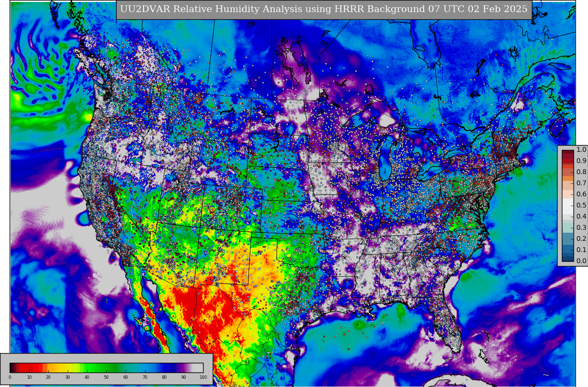Click the 0.2 label on right colorbar

click(x=581, y=239)
